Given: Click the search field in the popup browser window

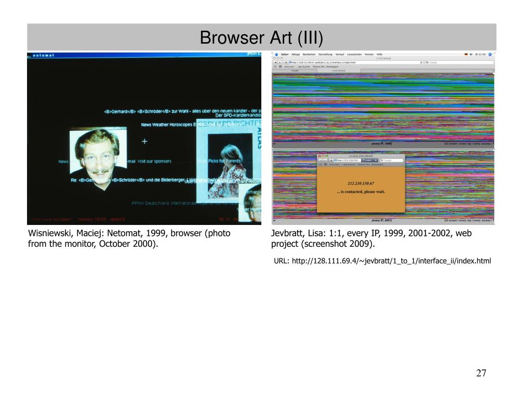Looking at the screenshot, I should [392, 160].
